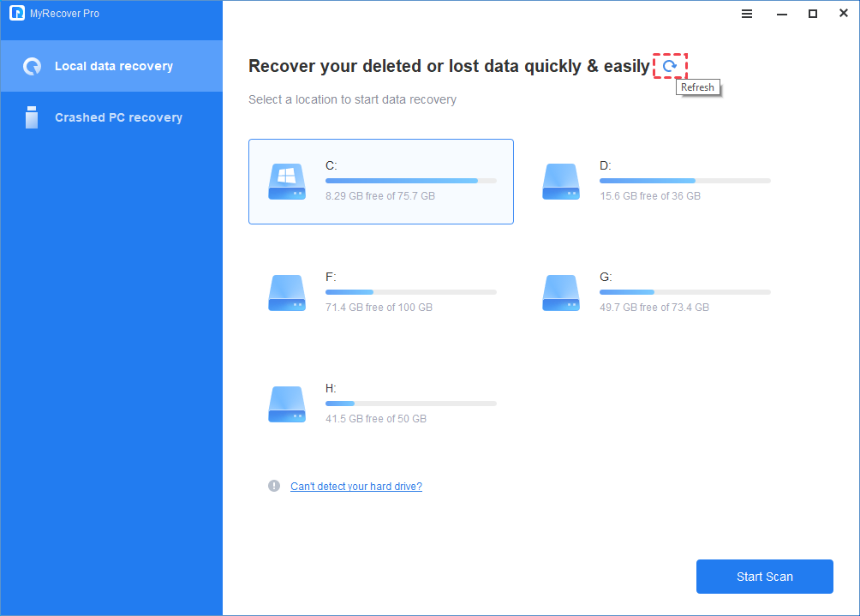Click the G: drive disk icon

561,293
